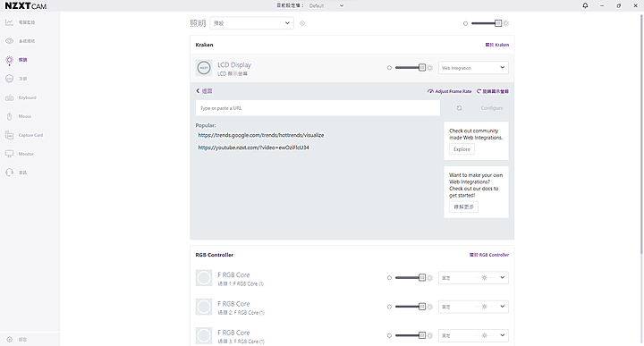
Task: Adjust brightness slider for channel 3 F RGB Core
Action: [x=411, y=335]
